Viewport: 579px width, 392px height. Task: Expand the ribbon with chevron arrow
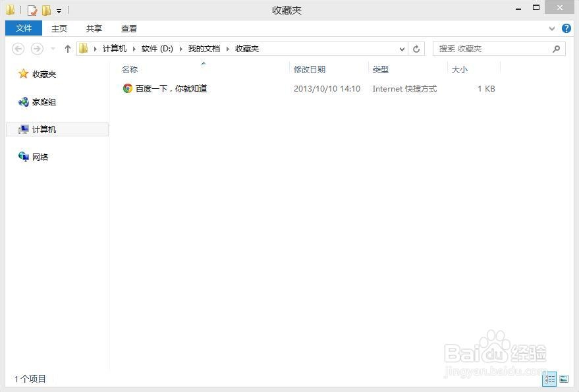(x=552, y=28)
